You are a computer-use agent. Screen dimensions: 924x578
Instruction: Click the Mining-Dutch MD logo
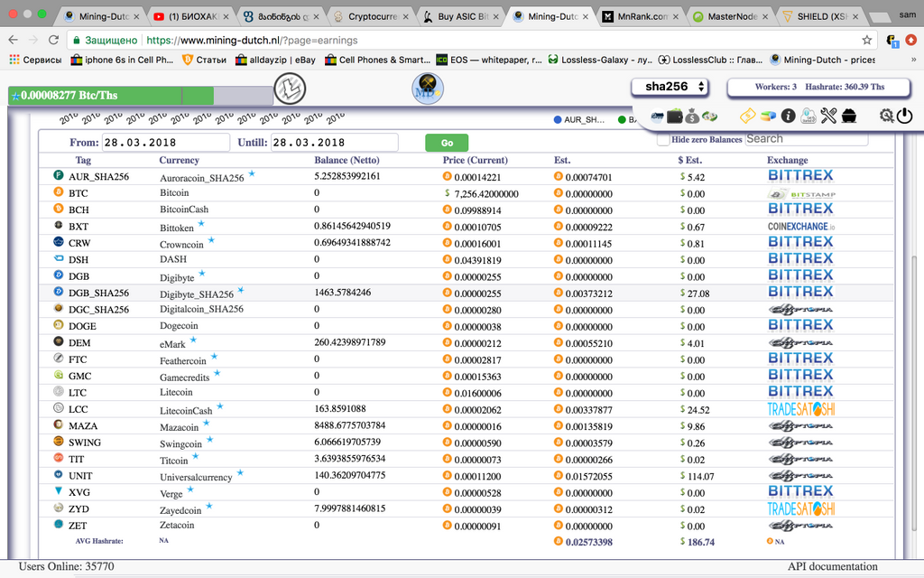427,89
